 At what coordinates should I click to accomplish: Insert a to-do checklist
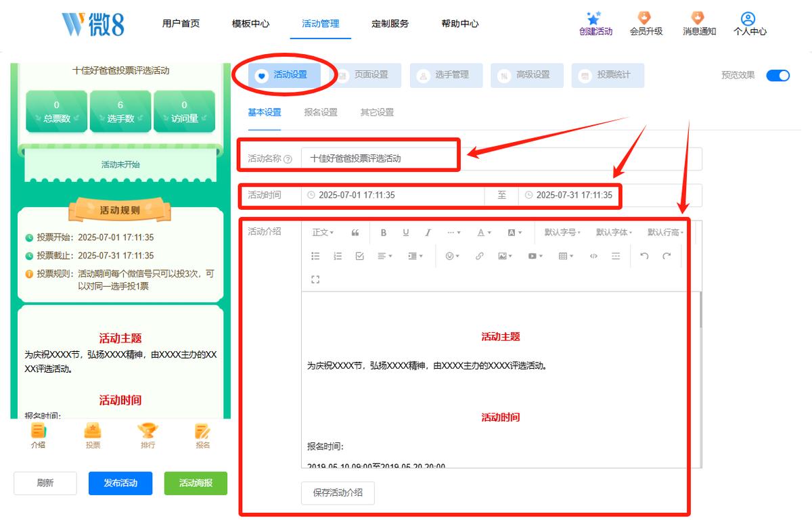coord(360,256)
